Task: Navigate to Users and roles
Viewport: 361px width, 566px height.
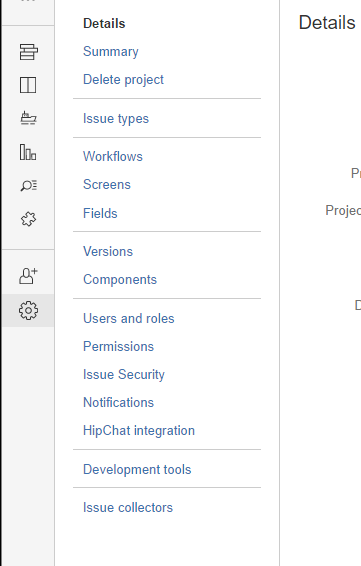Action: point(129,319)
